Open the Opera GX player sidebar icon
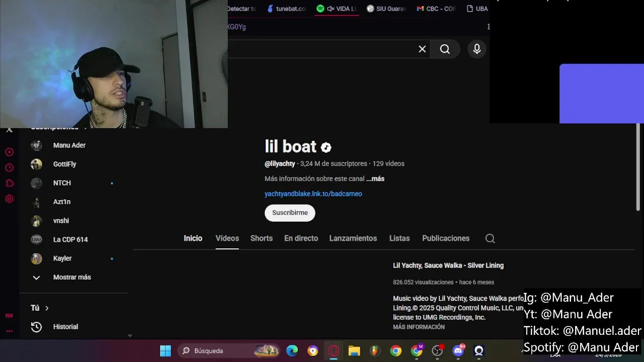644x362 pixels. click(9, 152)
